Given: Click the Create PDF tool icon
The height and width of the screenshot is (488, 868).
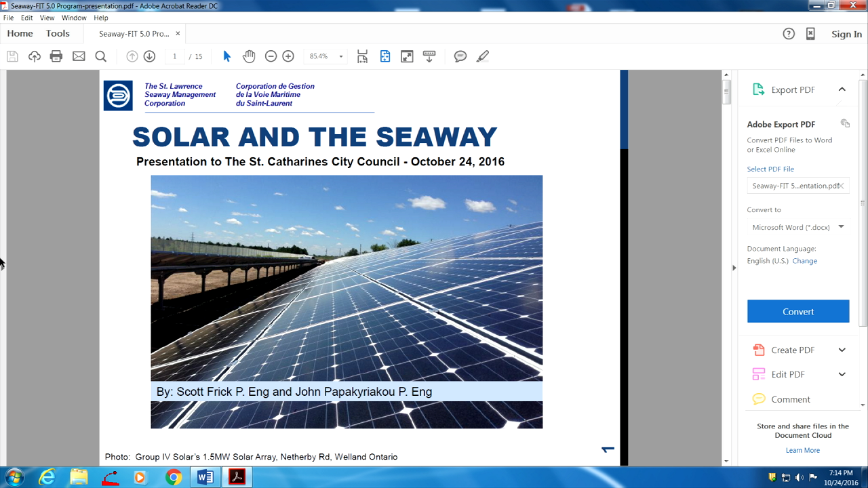Looking at the screenshot, I should coord(759,350).
